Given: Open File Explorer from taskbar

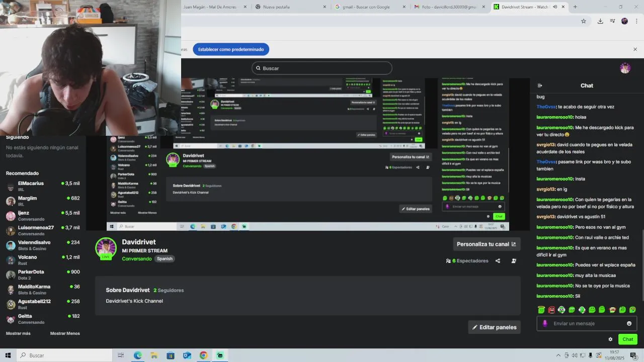Looking at the screenshot, I should point(154,355).
